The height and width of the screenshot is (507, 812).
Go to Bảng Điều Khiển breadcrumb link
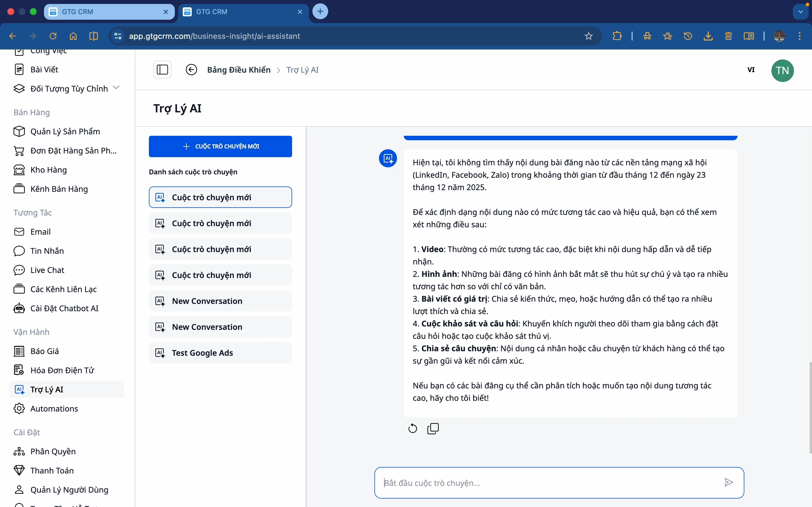(239, 70)
